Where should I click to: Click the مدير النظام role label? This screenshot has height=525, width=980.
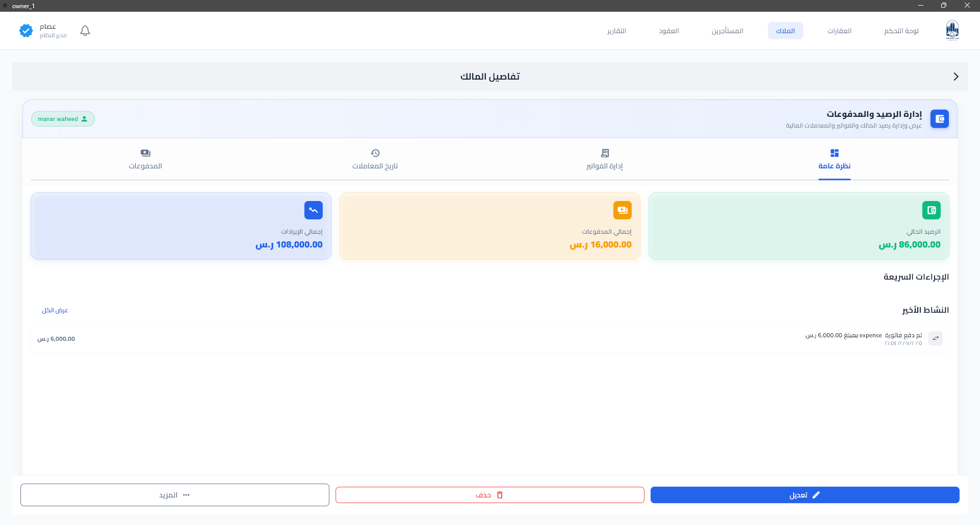click(53, 36)
